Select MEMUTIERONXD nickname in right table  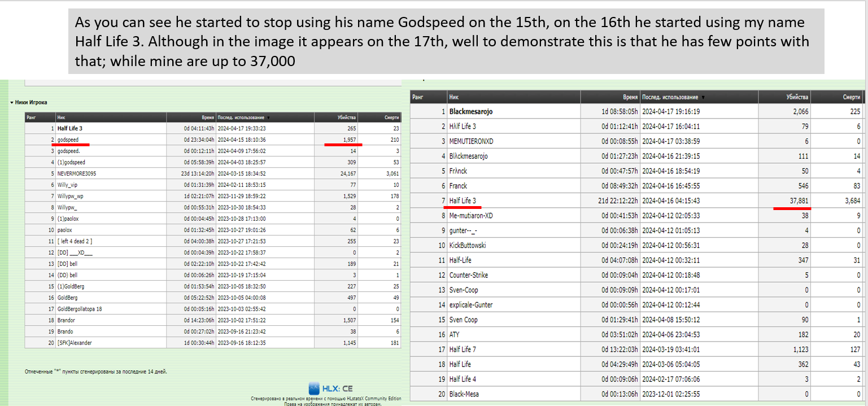[x=471, y=141]
